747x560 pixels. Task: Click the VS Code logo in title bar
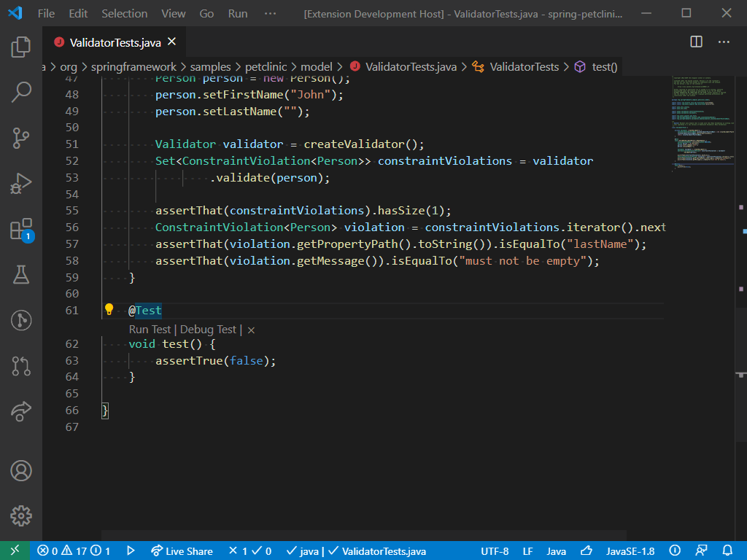(x=15, y=13)
